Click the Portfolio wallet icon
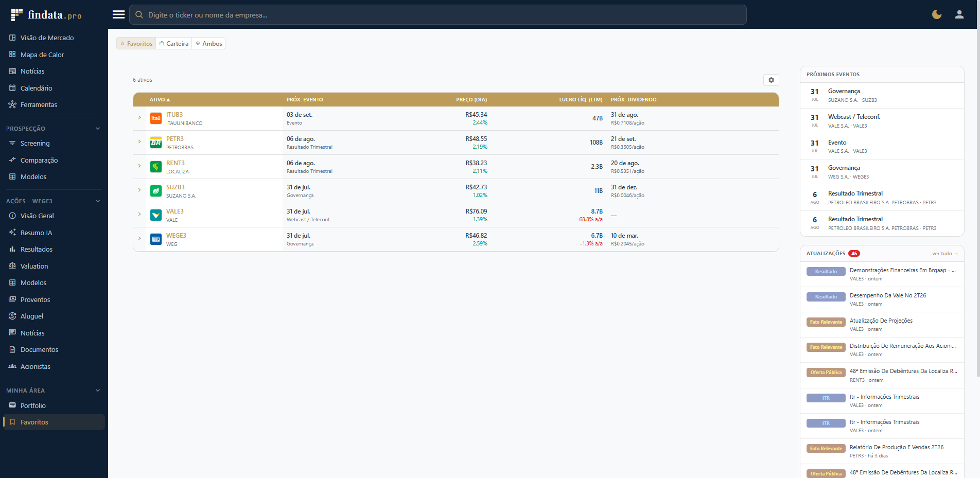Image resolution: width=980 pixels, height=478 pixels. (12, 405)
